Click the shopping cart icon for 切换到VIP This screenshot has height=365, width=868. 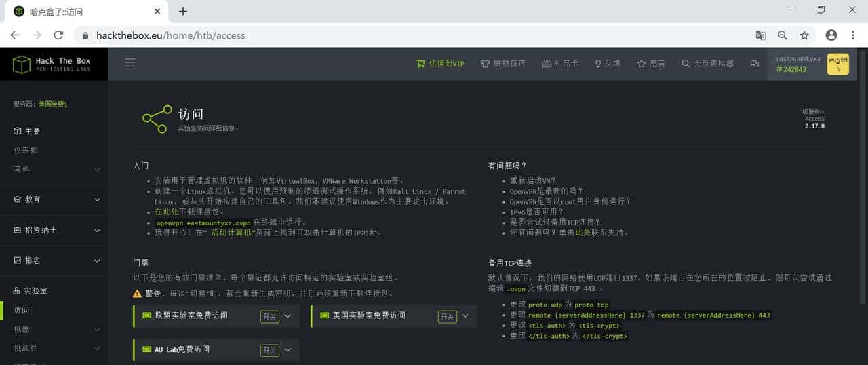tap(420, 63)
